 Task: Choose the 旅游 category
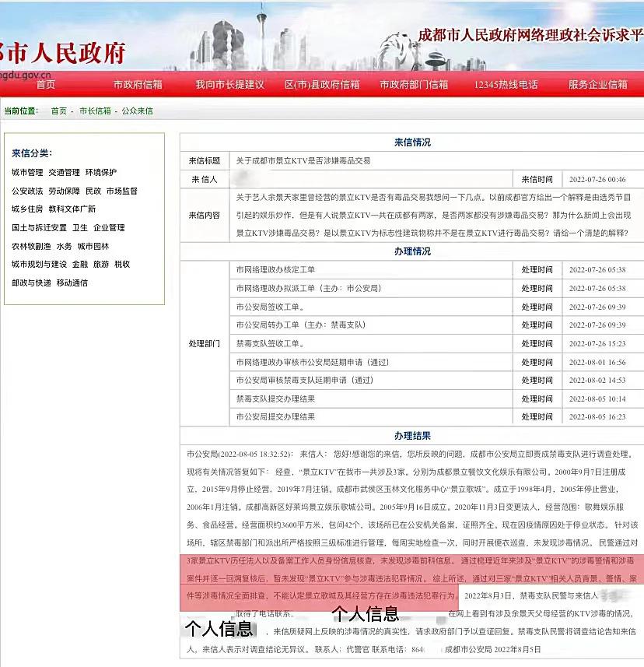tap(101, 264)
